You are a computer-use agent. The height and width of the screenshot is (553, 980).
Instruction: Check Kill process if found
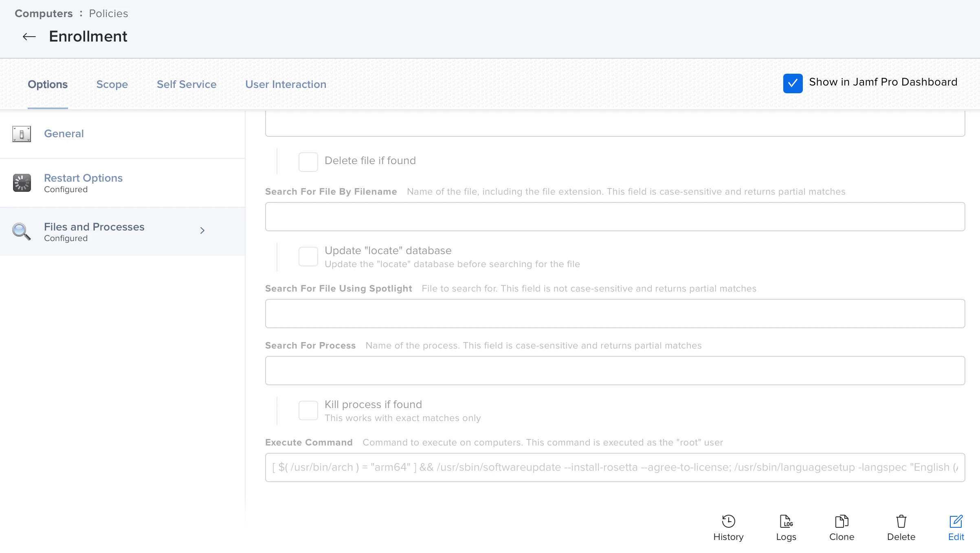[x=308, y=410]
